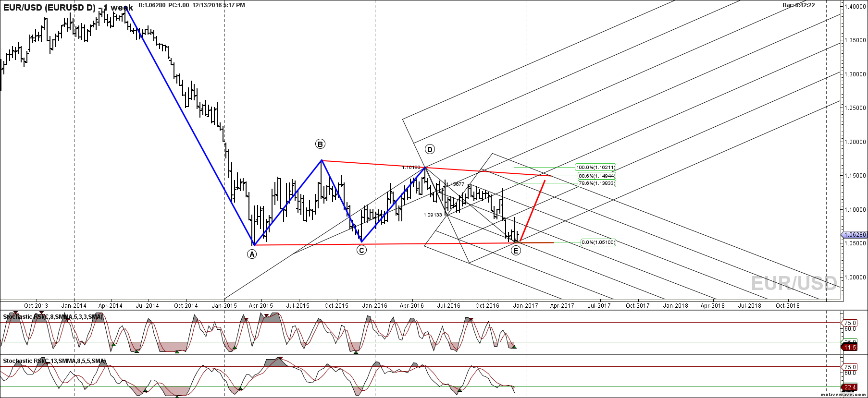The height and width of the screenshot is (398, 868).
Task: Select the circled D wave label
Action: tap(430, 149)
